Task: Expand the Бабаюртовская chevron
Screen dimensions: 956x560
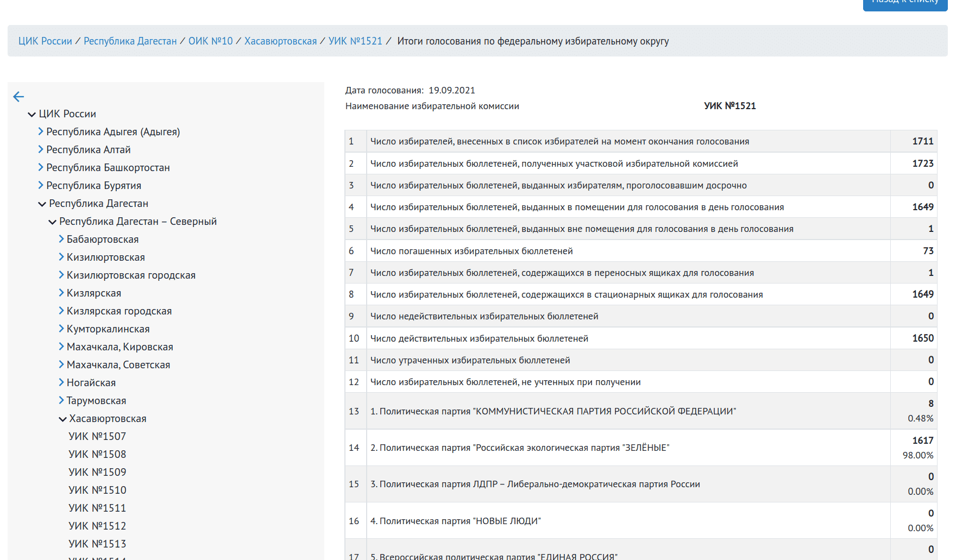Action: [61, 239]
